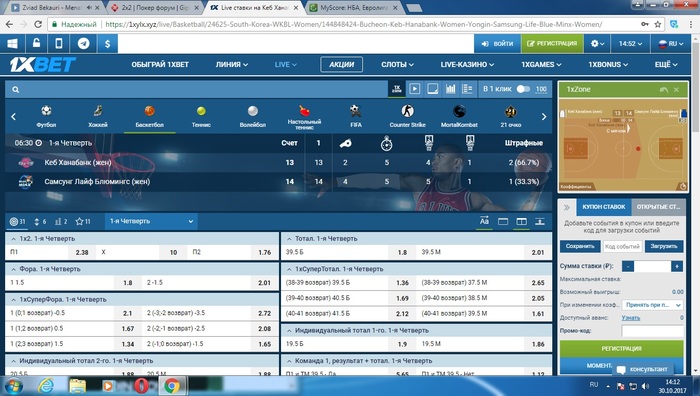
Task: Show the next sports with the right arrow
Action: coord(544,117)
